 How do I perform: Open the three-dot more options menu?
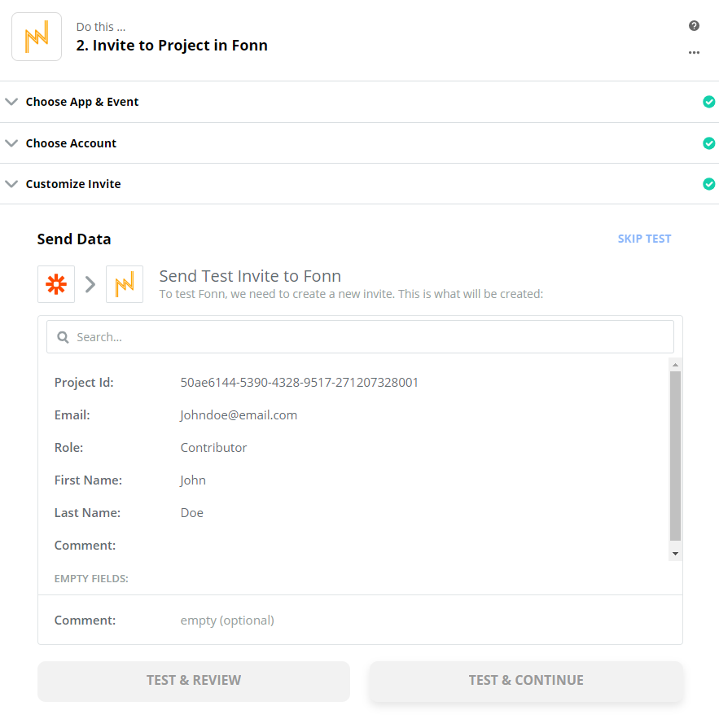click(694, 53)
